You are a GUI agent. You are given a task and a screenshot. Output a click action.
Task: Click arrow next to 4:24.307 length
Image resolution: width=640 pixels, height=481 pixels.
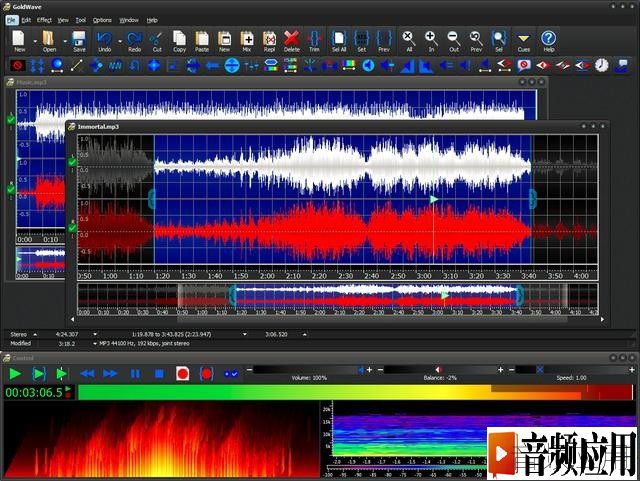click(x=95, y=334)
